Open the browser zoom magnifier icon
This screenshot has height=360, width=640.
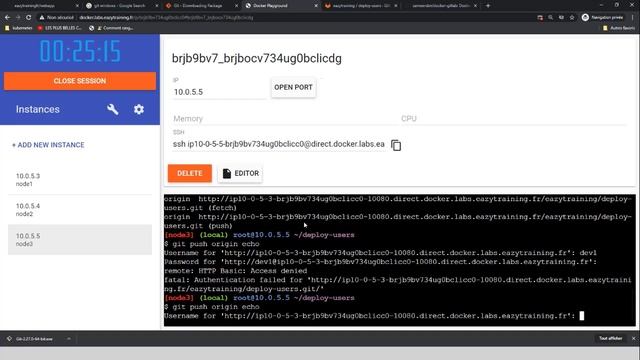(x=551, y=18)
